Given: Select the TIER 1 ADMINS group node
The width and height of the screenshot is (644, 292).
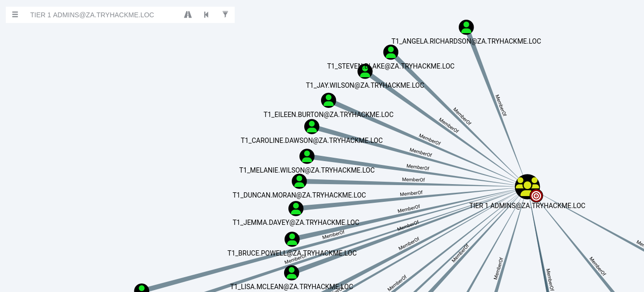Looking at the screenshot, I should click(527, 186).
